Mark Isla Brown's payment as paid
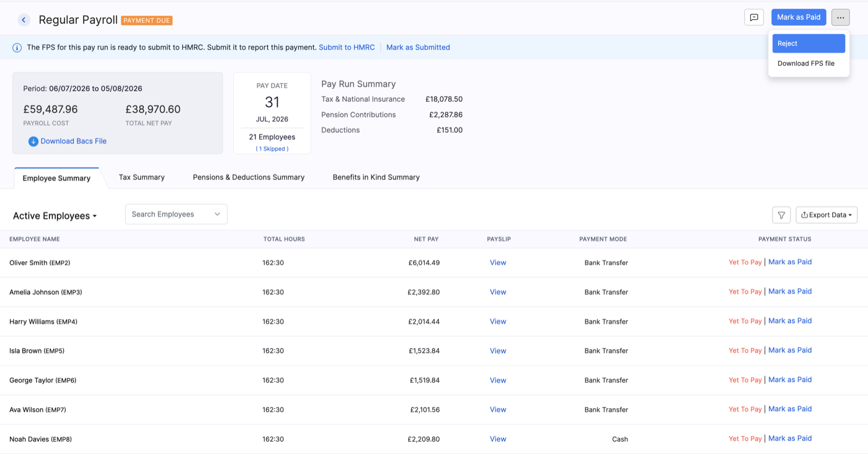This screenshot has width=868, height=454. [x=790, y=350]
